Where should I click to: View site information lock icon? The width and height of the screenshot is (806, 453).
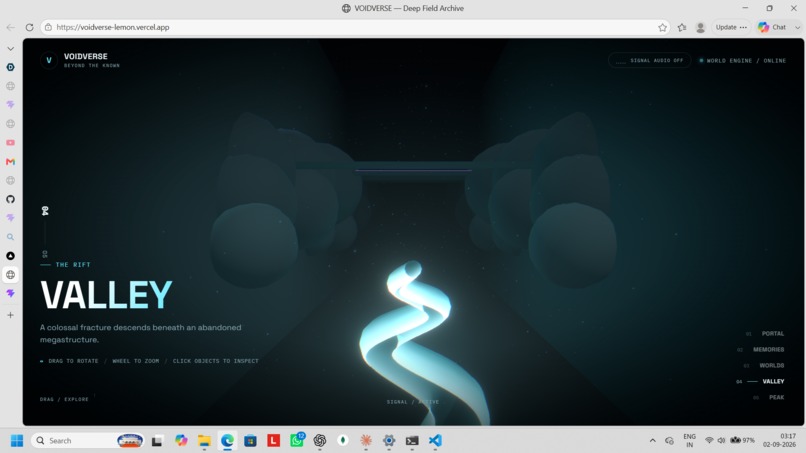point(48,27)
